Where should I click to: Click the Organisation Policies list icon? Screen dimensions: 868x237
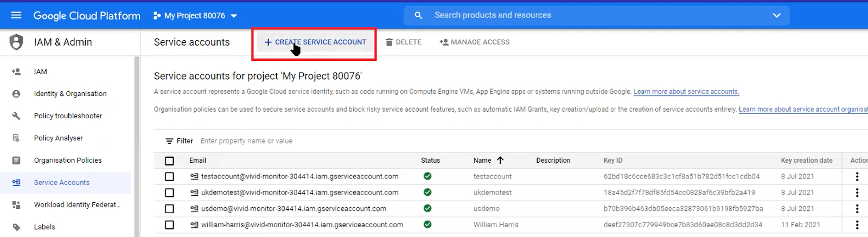tap(16, 161)
